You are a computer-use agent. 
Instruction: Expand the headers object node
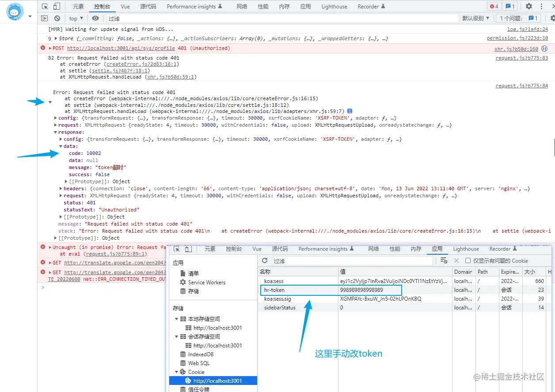point(61,189)
